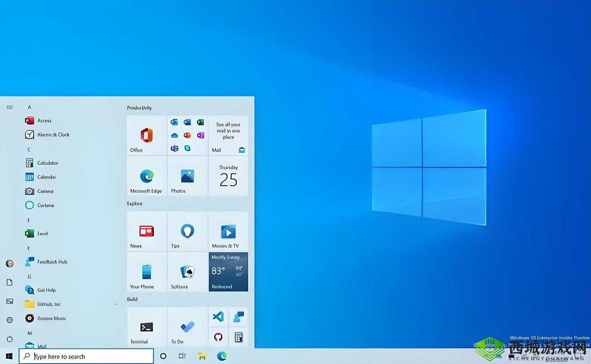Open Groove Music from the app list
The width and height of the screenshot is (591, 364).
pyautogui.click(x=50, y=318)
